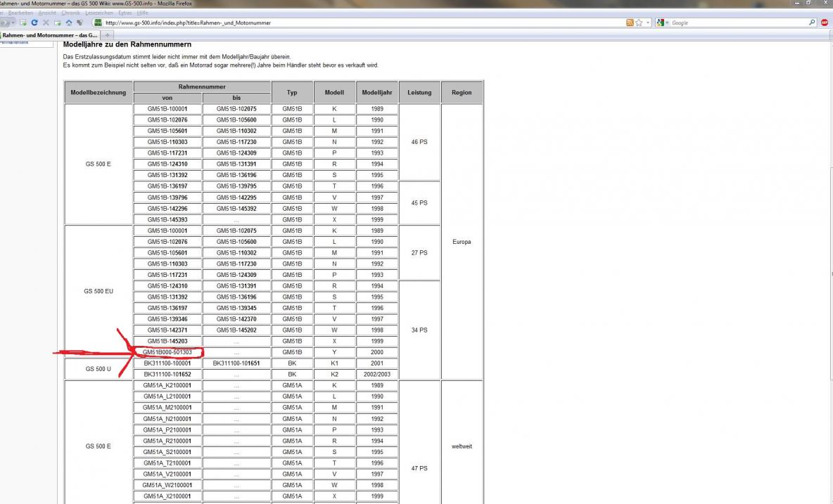The height and width of the screenshot is (504, 833).
Task: Open the Chronik menu
Action: click(x=70, y=13)
